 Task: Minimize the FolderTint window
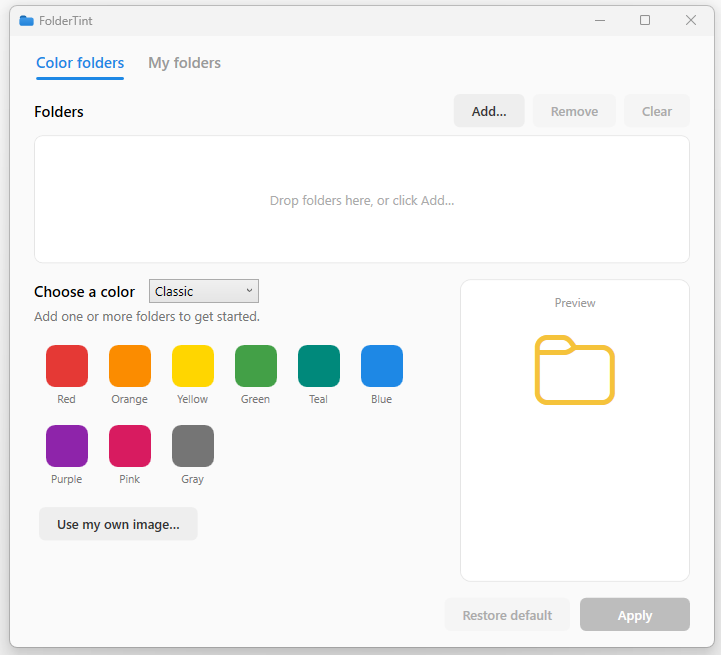coord(600,20)
